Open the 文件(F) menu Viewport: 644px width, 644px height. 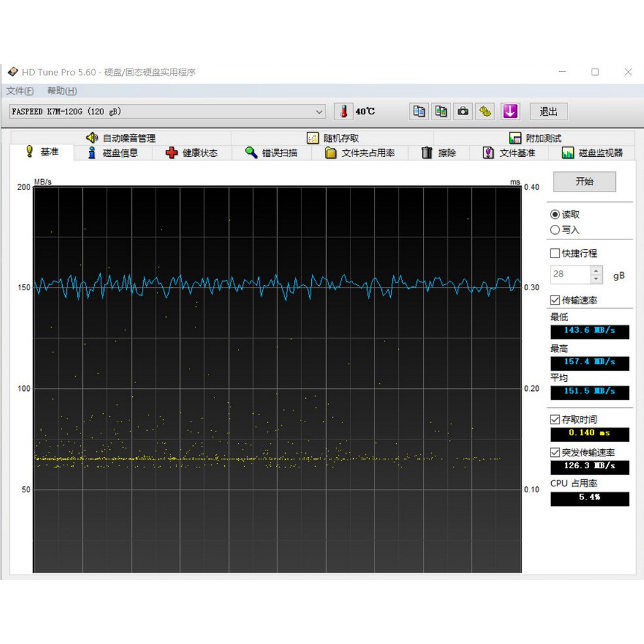[x=20, y=91]
